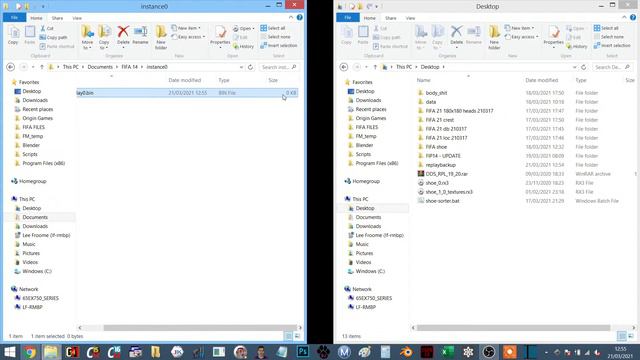
Task: Open Windows (C:) in instance0 sidebar
Action: (37, 271)
